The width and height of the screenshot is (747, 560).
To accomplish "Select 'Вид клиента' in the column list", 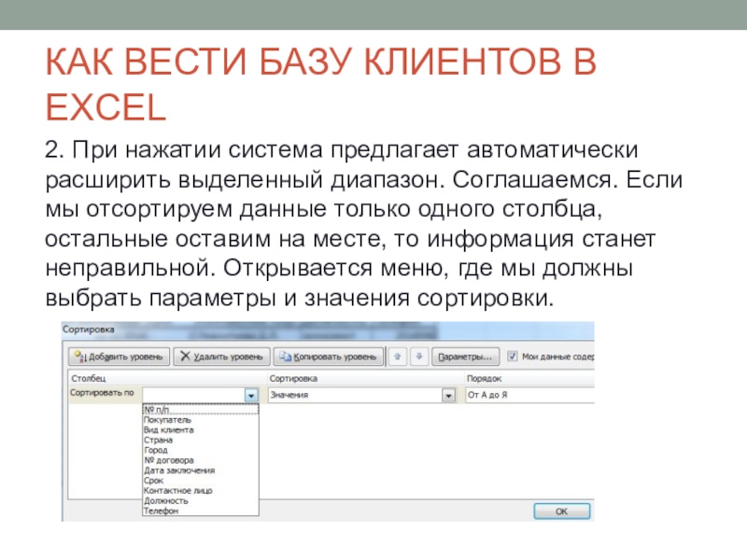I will click(x=201, y=430).
